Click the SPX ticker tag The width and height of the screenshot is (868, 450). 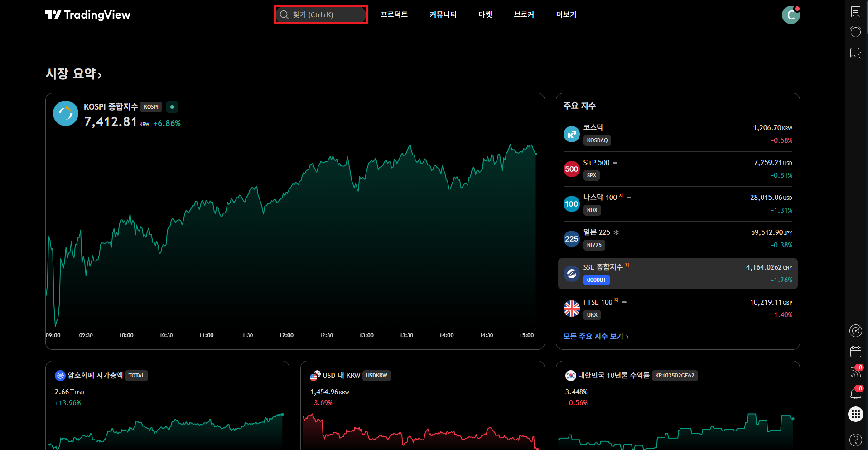click(592, 175)
